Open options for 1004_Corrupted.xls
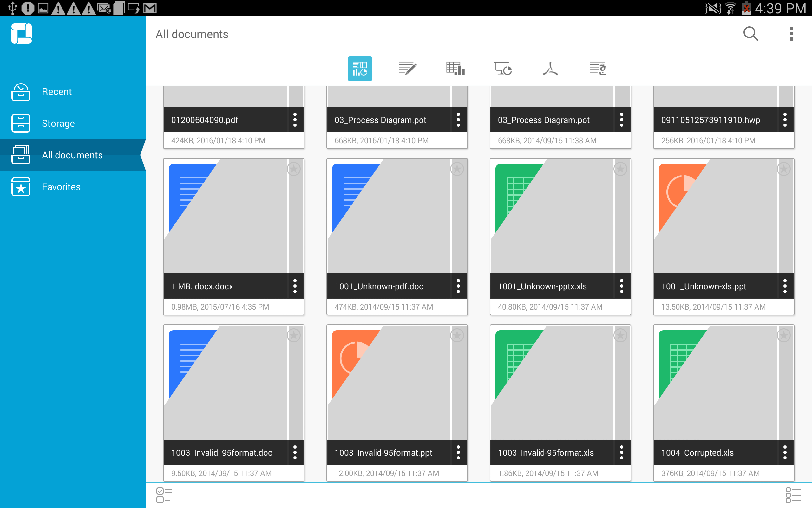The height and width of the screenshot is (508, 812). pos(785,452)
